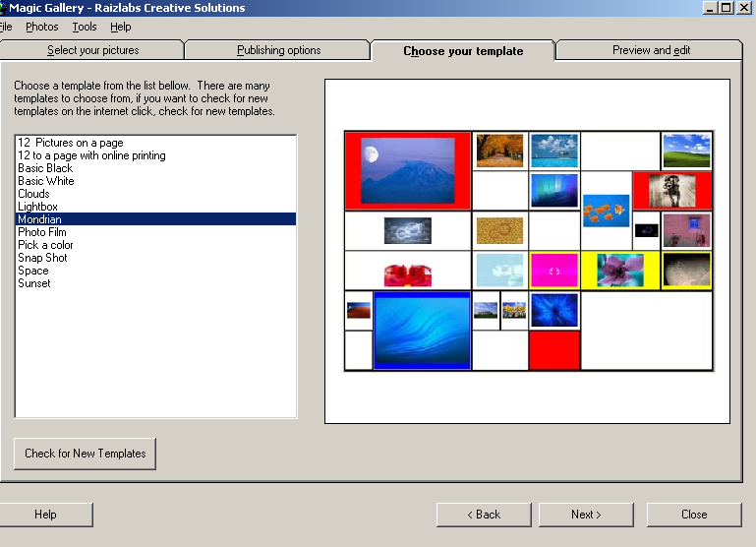Pick the Lightbox template
Screen dimensions: 756x547
[155, 207]
